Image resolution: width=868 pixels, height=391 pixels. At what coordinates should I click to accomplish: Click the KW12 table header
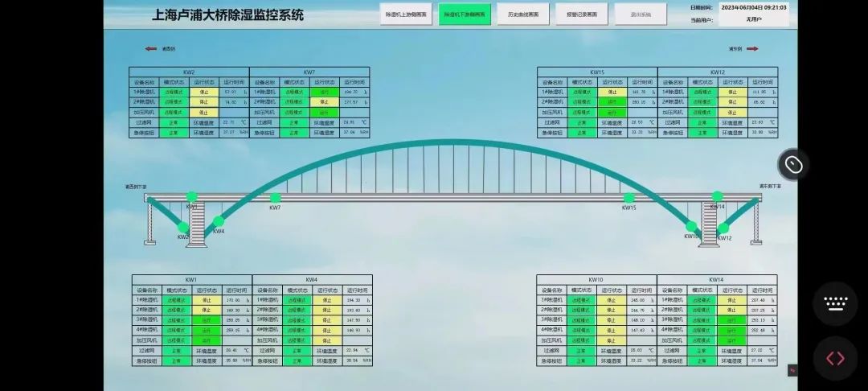point(718,72)
